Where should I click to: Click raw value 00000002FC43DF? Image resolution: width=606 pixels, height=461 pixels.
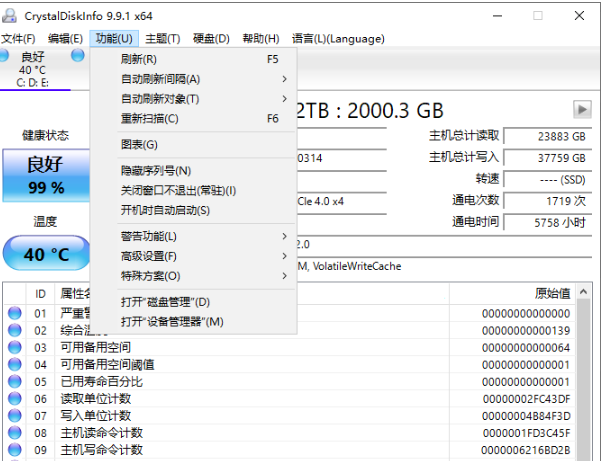click(526, 399)
